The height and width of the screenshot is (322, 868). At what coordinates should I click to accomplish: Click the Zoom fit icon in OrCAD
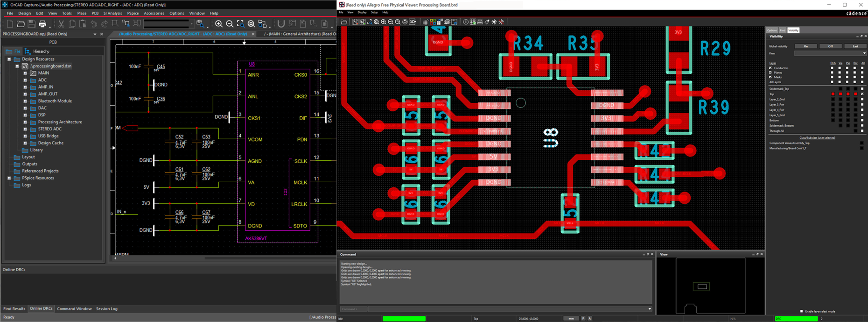[251, 24]
